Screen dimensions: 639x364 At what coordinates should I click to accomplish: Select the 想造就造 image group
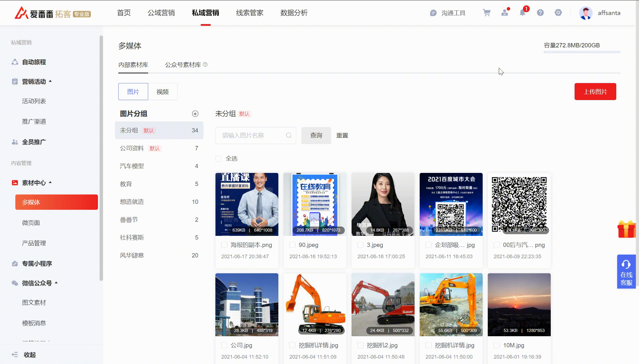point(159,202)
